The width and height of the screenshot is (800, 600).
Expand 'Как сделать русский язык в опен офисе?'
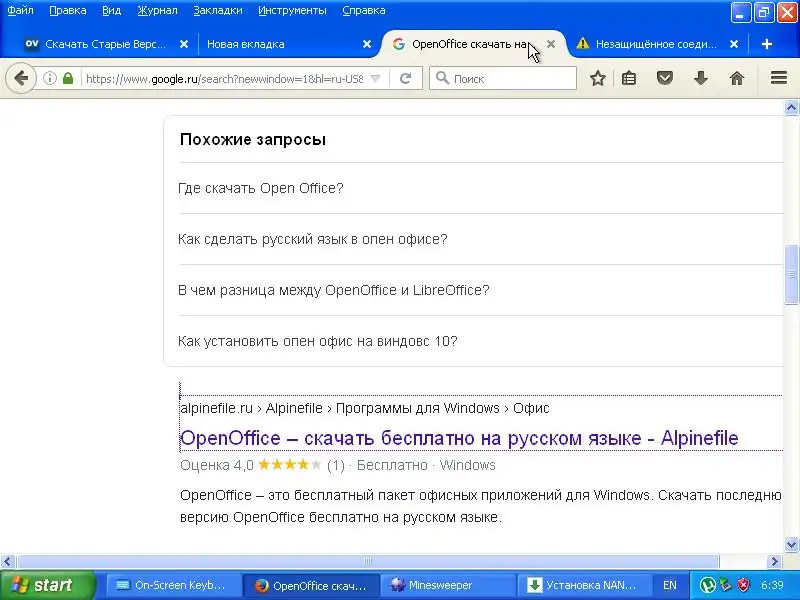pyautogui.click(x=481, y=239)
